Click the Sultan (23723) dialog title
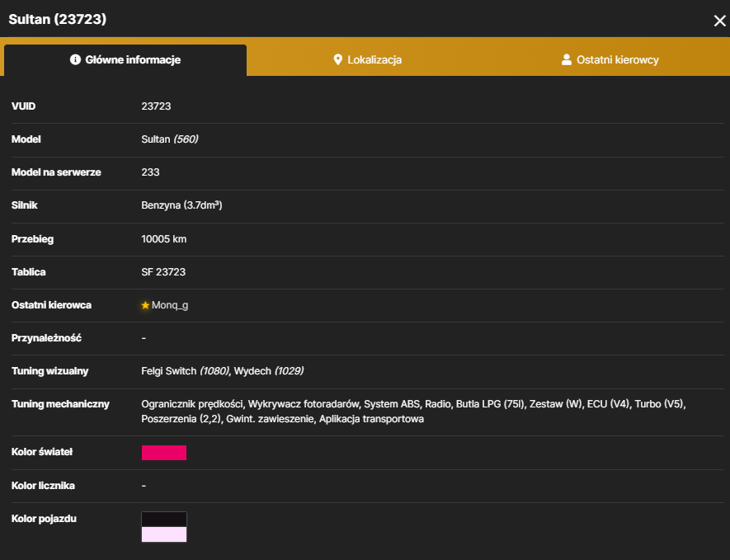The height and width of the screenshot is (560, 730). coord(57,19)
